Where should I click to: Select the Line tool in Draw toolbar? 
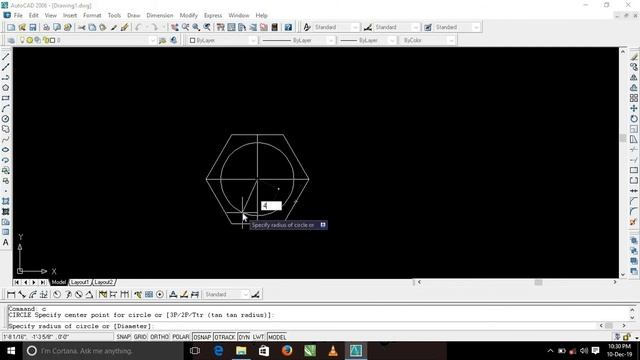pyautogui.click(x=6, y=57)
